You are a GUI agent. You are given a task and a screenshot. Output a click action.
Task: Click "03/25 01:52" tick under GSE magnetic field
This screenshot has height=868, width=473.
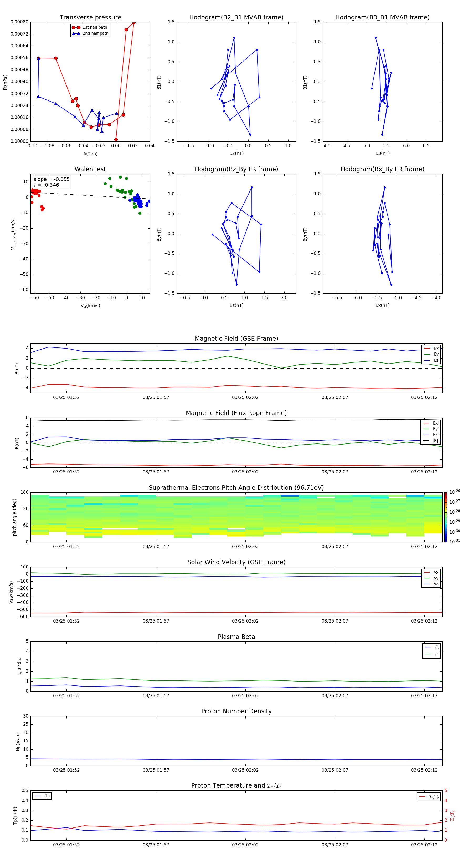click(x=66, y=398)
